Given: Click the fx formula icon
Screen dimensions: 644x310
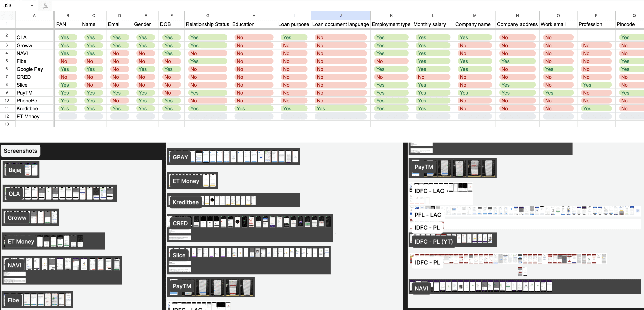Looking at the screenshot, I should [45, 6].
